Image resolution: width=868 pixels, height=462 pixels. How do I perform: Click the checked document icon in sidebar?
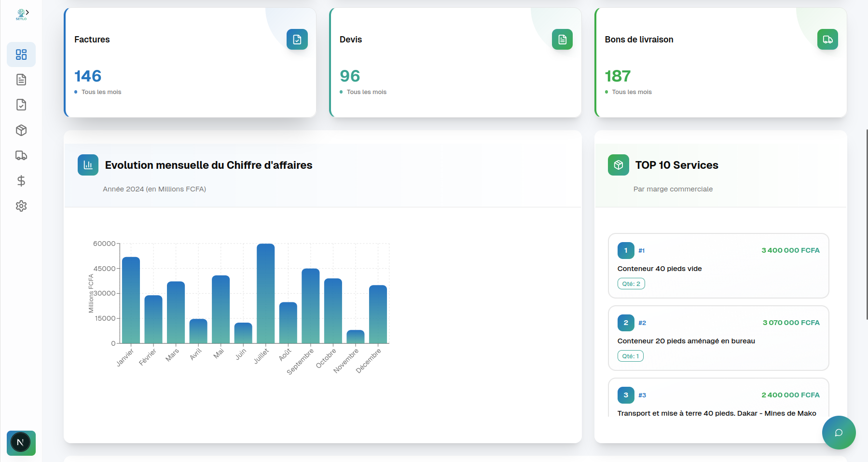(21, 105)
